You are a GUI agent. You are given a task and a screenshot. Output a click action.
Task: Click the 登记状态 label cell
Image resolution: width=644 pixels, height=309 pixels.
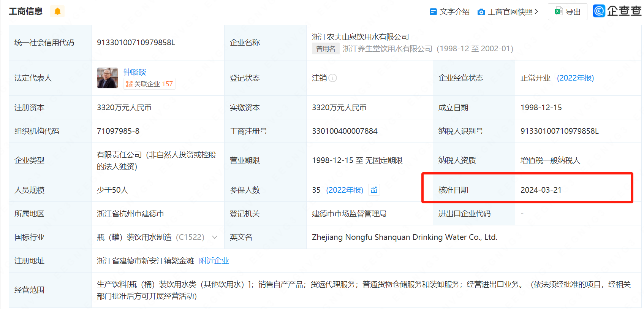[265, 78]
